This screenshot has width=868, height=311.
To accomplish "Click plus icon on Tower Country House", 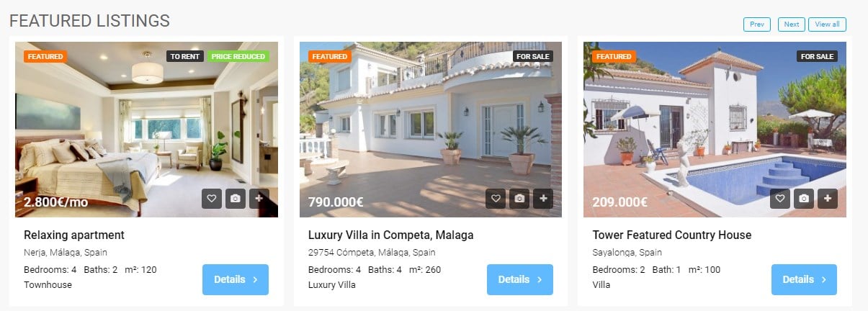I will point(828,199).
